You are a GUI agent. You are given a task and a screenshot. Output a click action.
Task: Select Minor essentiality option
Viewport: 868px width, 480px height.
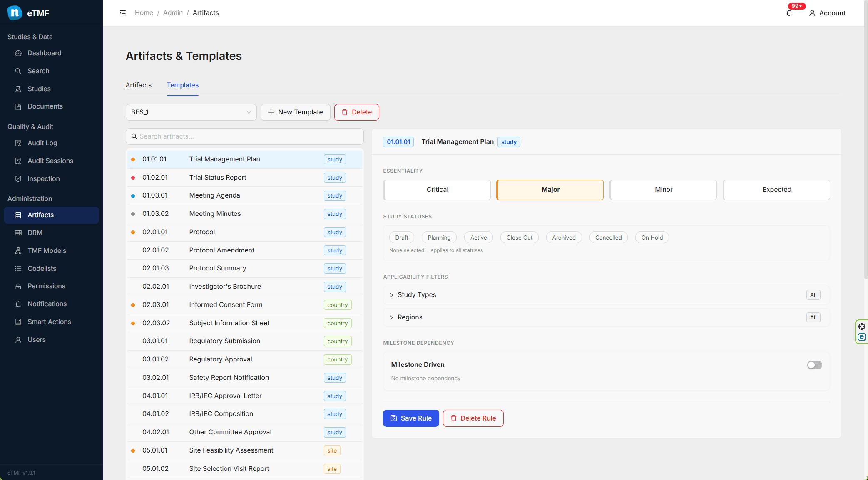663,190
